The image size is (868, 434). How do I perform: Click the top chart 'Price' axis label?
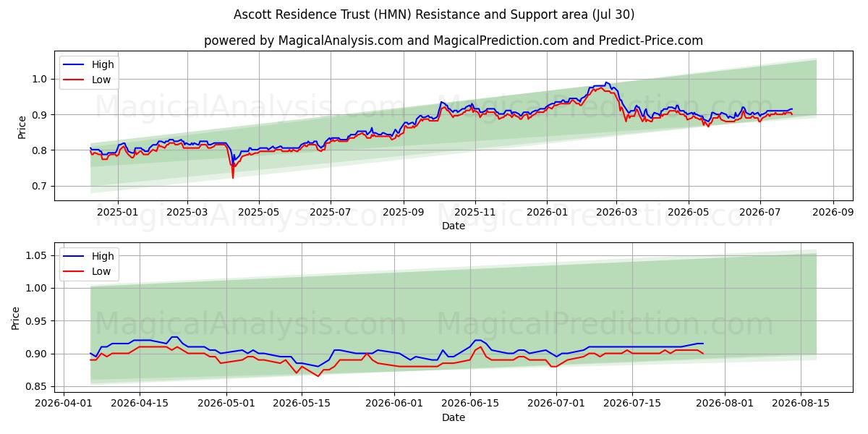click(x=22, y=127)
